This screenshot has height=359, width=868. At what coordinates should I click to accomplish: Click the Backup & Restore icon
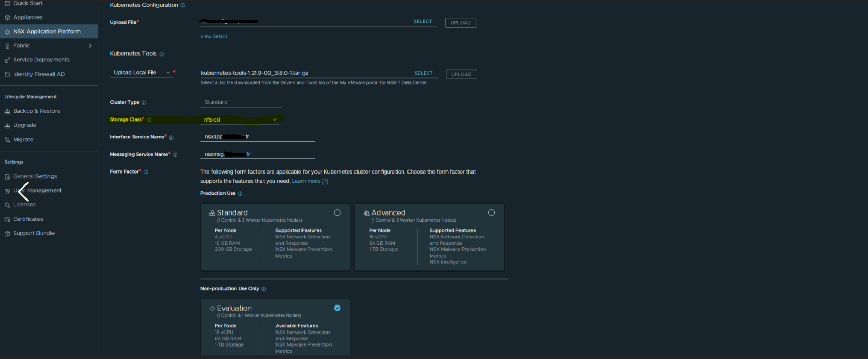(7, 111)
